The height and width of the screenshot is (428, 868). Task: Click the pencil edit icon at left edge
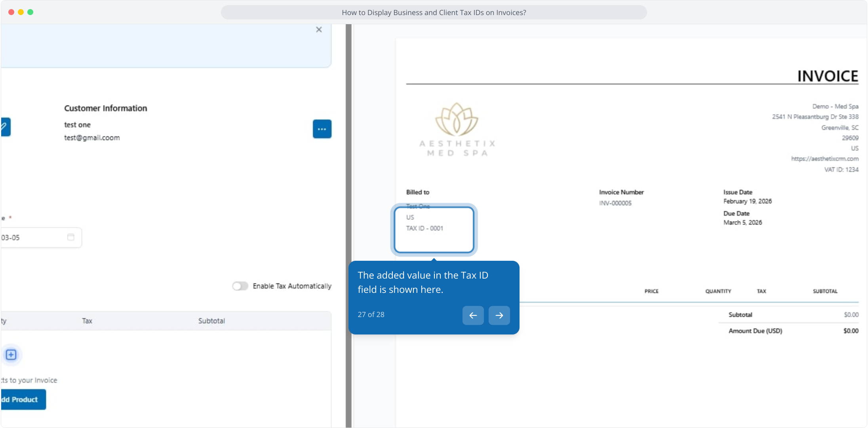tap(5, 127)
